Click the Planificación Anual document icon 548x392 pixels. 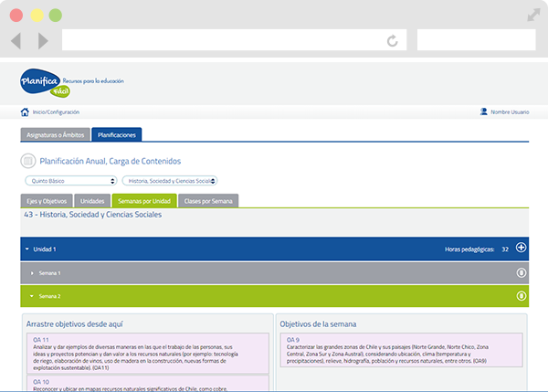(27, 161)
